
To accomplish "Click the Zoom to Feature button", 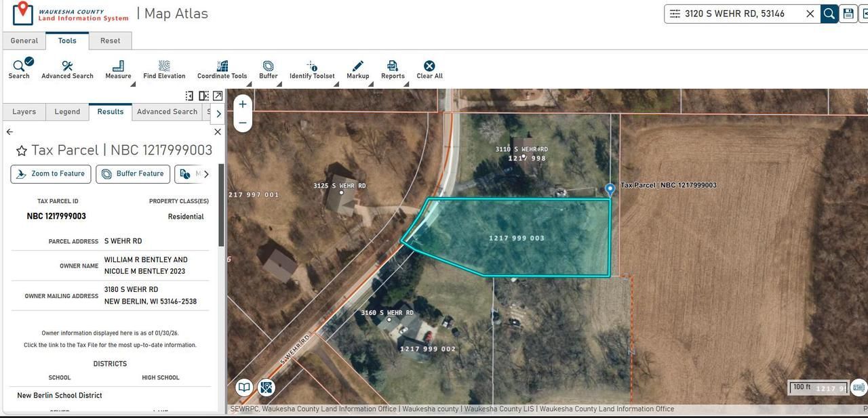I will pyautogui.click(x=52, y=174).
